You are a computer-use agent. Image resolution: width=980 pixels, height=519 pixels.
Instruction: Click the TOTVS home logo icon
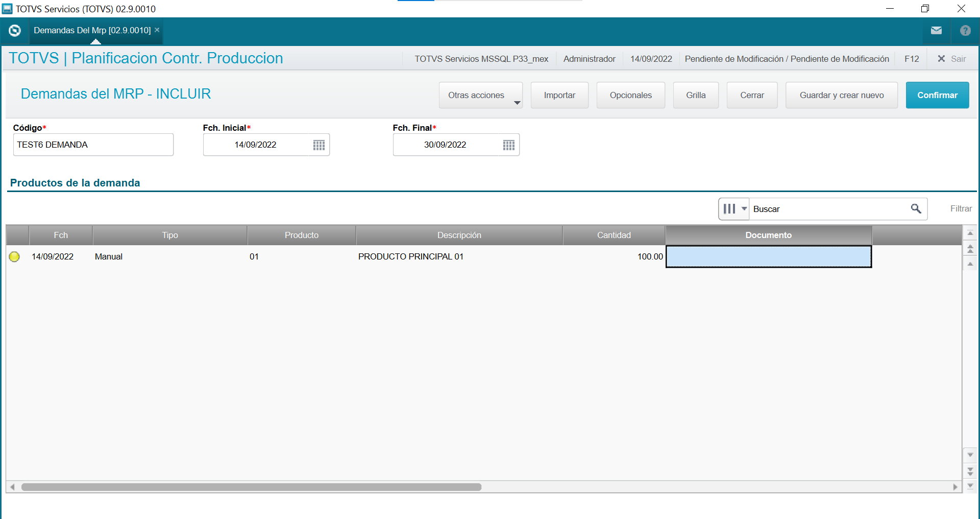15,31
